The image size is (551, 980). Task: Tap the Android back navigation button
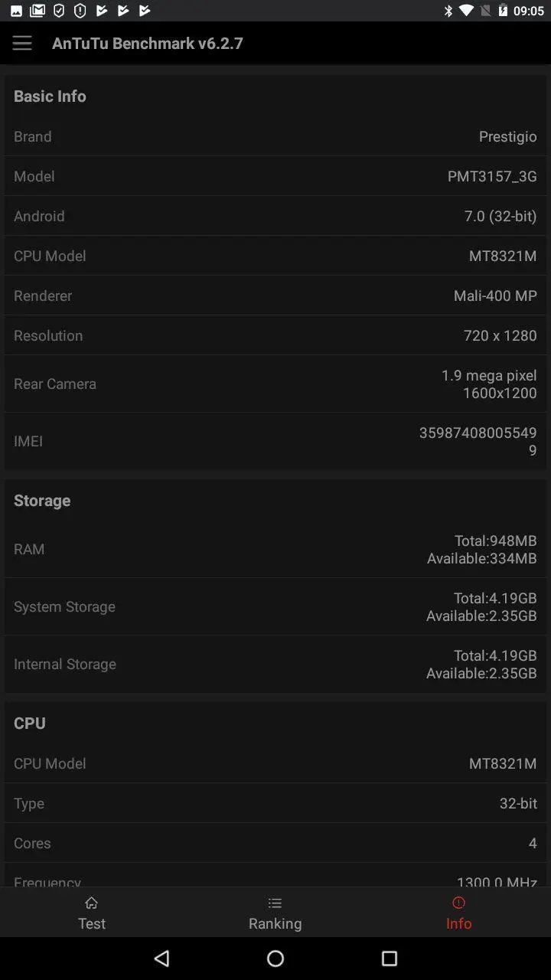pyautogui.click(x=161, y=958)
